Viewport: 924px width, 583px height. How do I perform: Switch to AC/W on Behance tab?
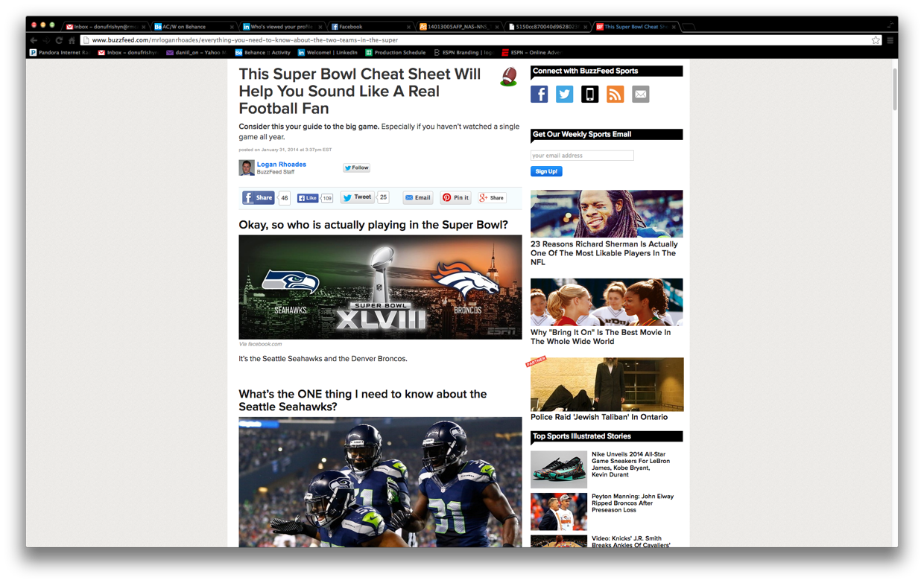click(x=193, y=27)
